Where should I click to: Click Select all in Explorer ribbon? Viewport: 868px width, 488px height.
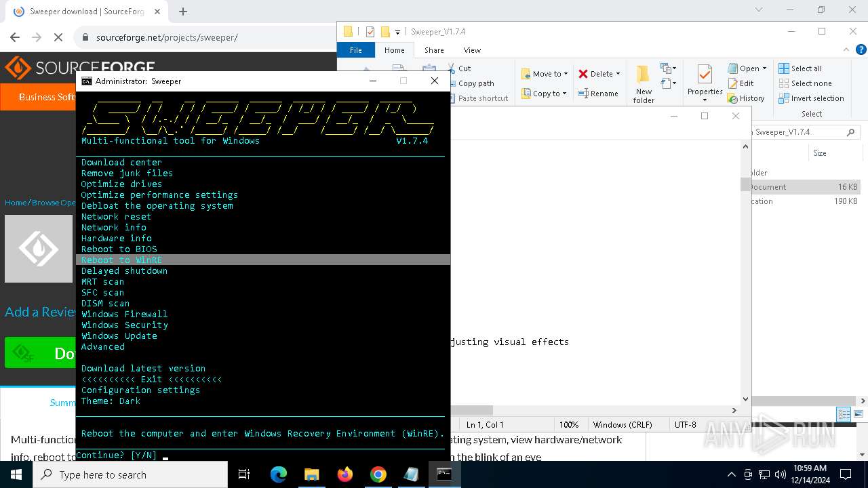tap(800, 68)
